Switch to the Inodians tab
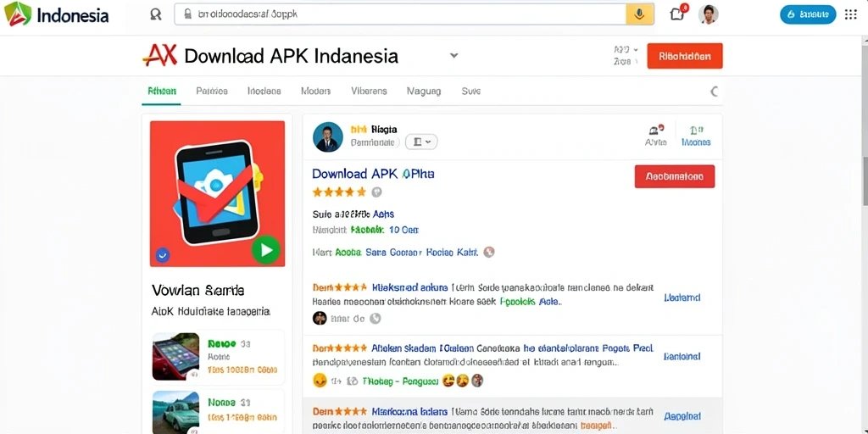Screen dimensions: 868x434 264,91
